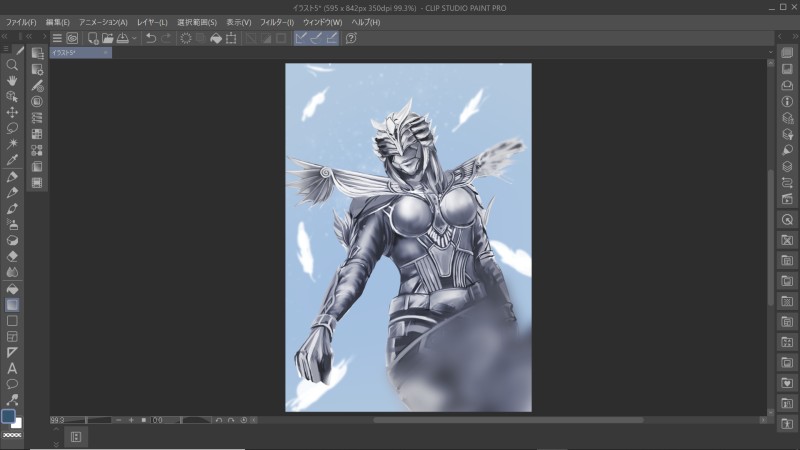This screenshot has height=450, width=800.
Task: Open the Brush Size palette icon
Action: click(x=37, y=86)
